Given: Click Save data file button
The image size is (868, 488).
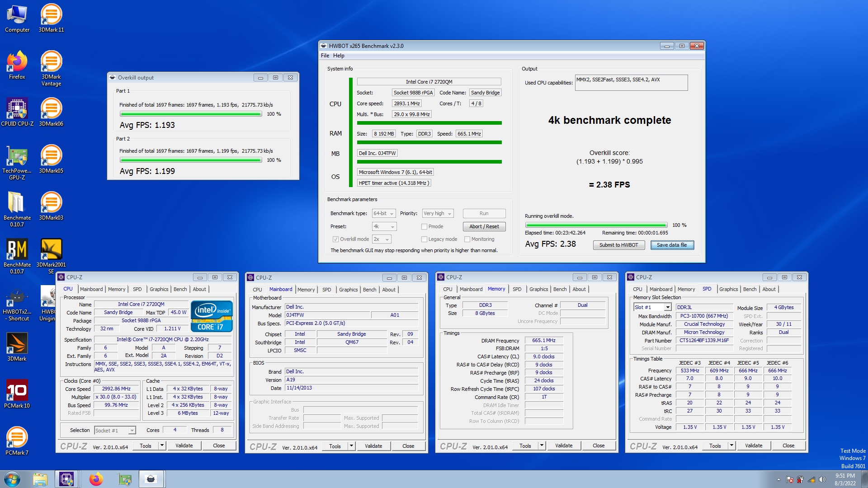Looking at the screenshot, I should [672, 245].
